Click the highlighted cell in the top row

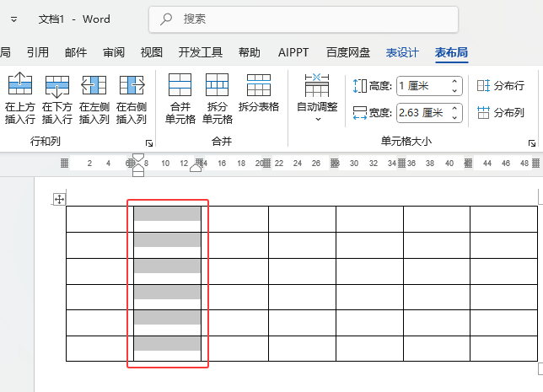[x=167, y=219]
